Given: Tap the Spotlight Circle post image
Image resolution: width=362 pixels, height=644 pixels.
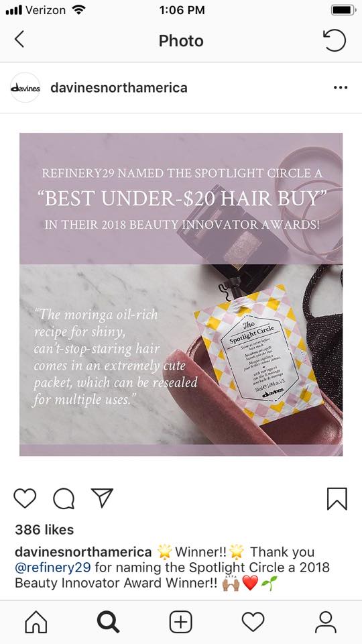Looking at the screenshot, I should click(181, 294).
